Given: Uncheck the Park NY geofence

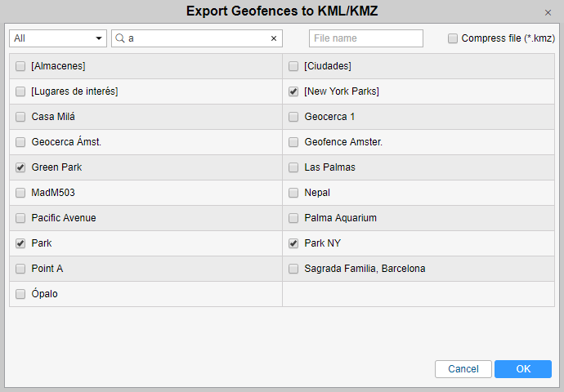Looking at the screenshot, I should pyautogui.click(x=293, y=243).
